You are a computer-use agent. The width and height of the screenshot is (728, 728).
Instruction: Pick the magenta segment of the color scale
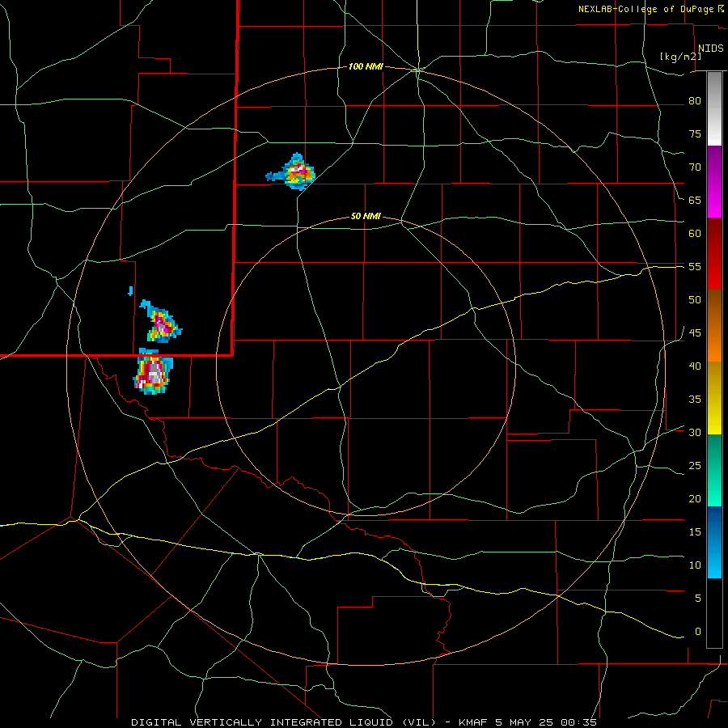pos(714,181)
